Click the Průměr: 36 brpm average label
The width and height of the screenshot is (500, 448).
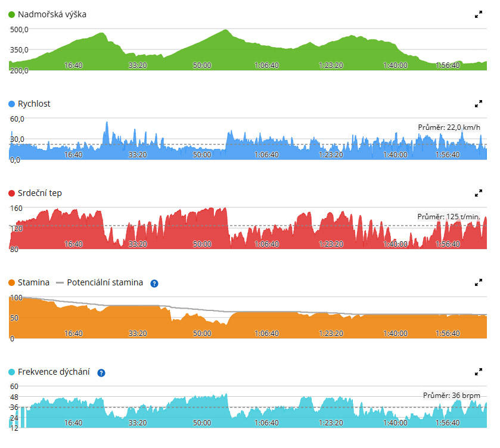click(x=452, y=396)
